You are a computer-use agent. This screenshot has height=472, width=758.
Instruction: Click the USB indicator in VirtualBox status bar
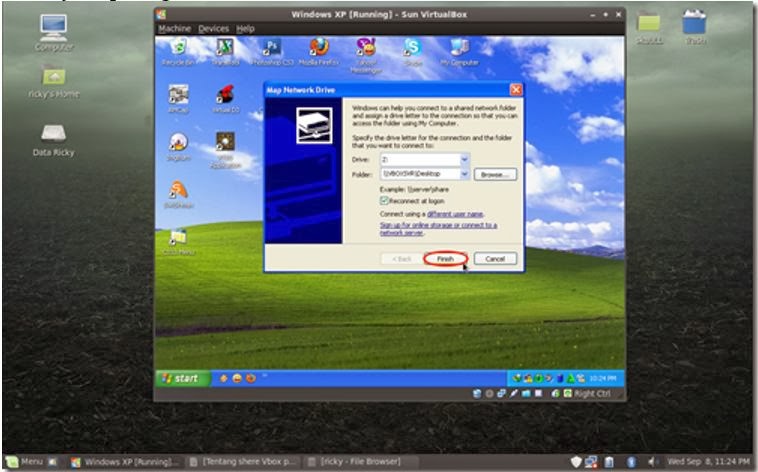point(513,394)
